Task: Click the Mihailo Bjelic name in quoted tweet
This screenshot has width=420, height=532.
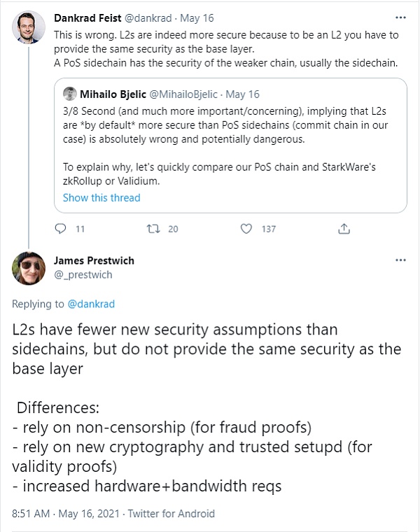Action: coord(113,94)
